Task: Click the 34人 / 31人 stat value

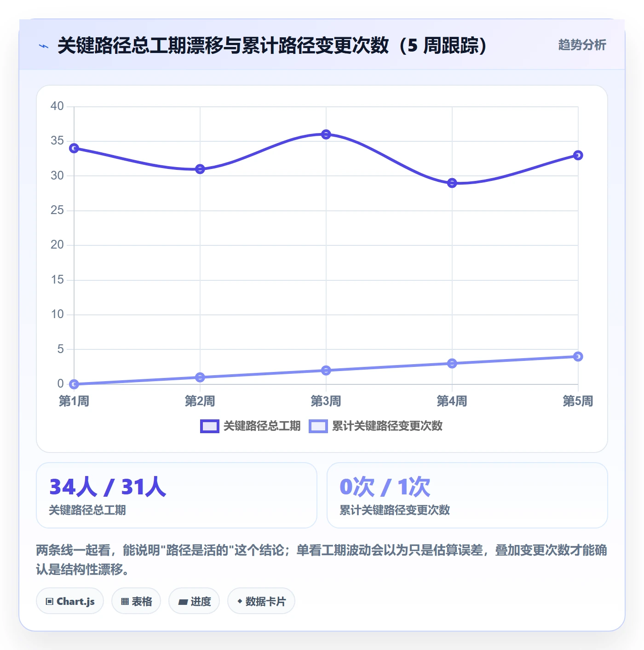Action: pos(108,487)
